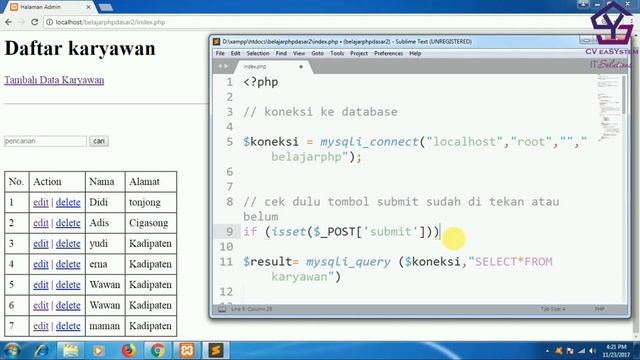Screen dimensions: 640x360
Task: Click the browser back arrow
Action: tap(9, 22)
